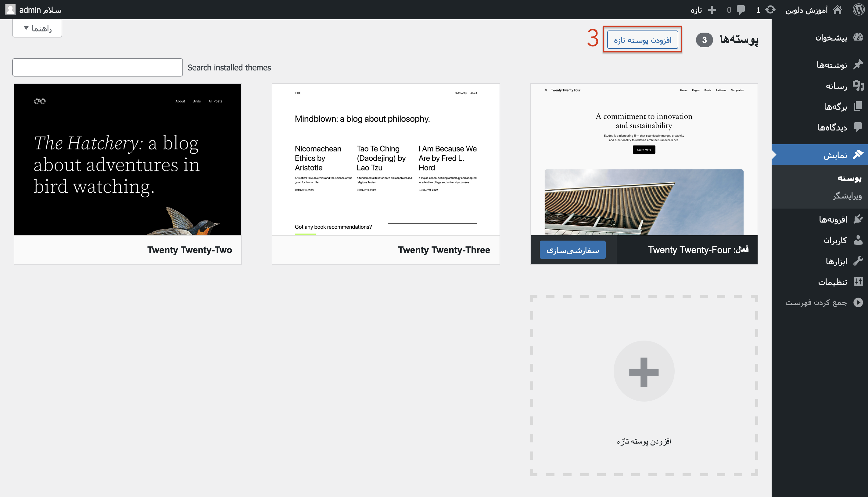
Task: Click the افزودن پوسته تازه button at top
Action: [x=642, y=40]
